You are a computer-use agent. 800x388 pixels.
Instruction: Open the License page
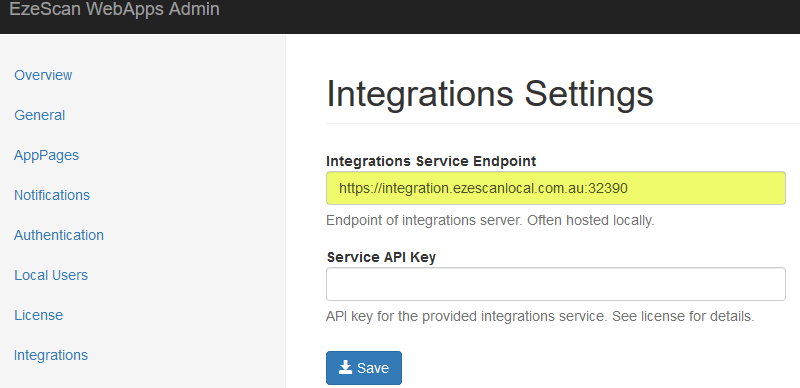click(39, 315)
